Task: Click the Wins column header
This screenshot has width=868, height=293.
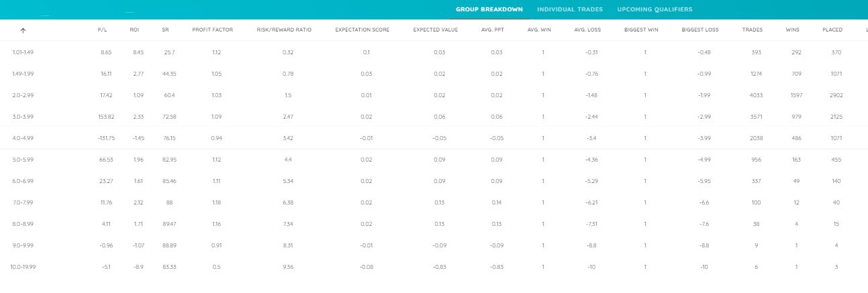Action: click(792, 30)
